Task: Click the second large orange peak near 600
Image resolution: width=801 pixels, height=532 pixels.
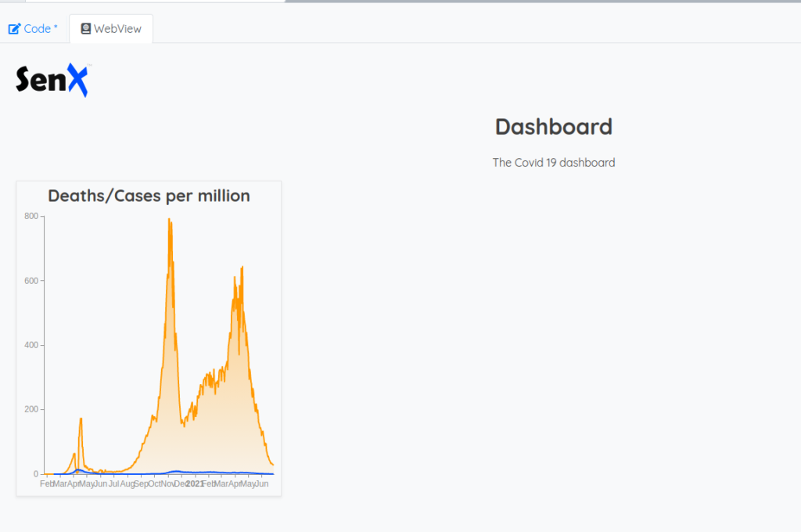Action: pyautogui.click(x=242, y=268)
